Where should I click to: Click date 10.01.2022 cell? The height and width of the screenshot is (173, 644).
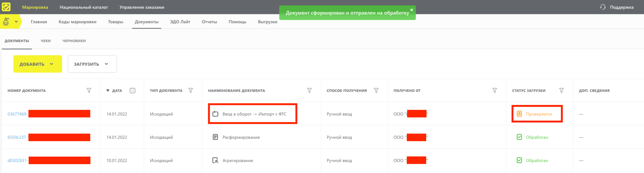tap(116, 161)
